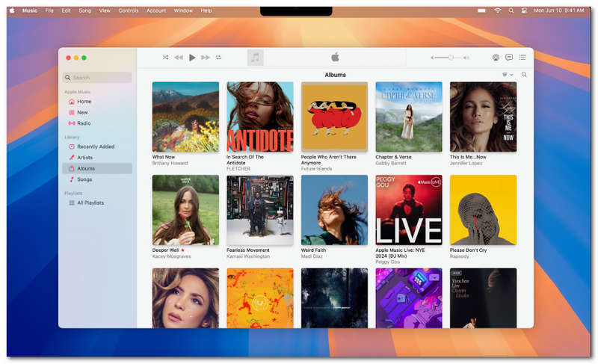Click artist name Jennifer Lopez
598x364 pixels.
pos(466,163)
